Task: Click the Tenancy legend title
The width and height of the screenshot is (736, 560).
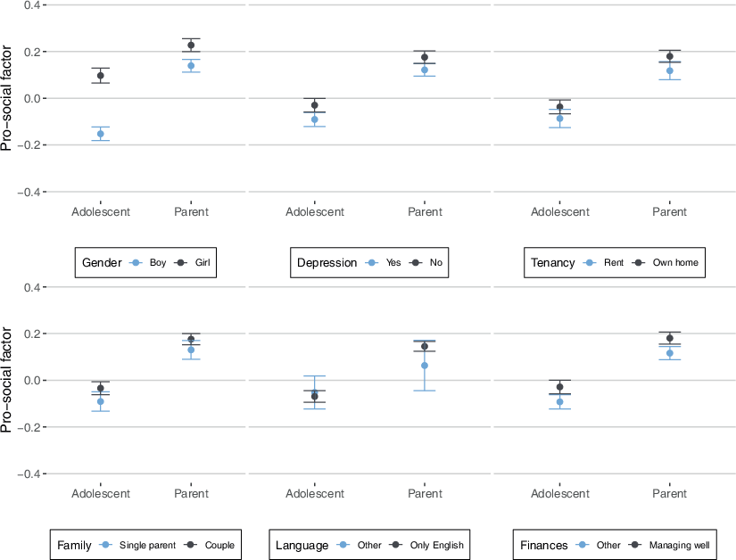Action: [x=553, y=263]
